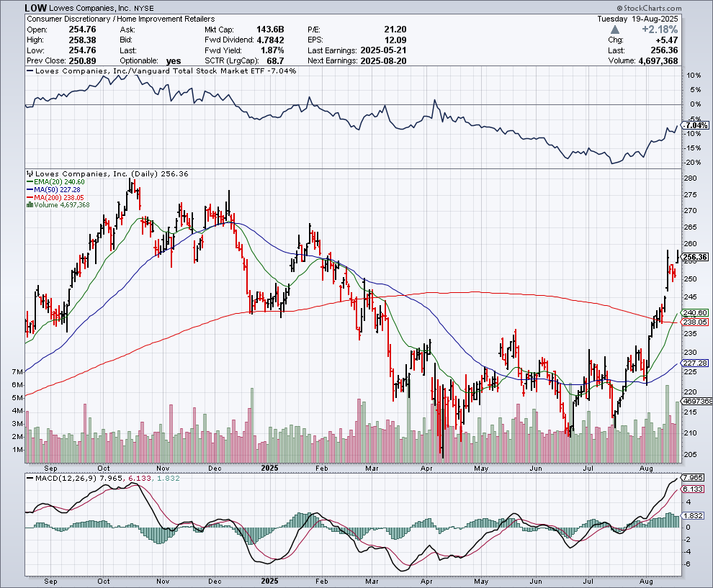Screen dimensions: 713x588
Task: Click the 'MA(200) 238.05' legend entry
Action: coord(59,197)
